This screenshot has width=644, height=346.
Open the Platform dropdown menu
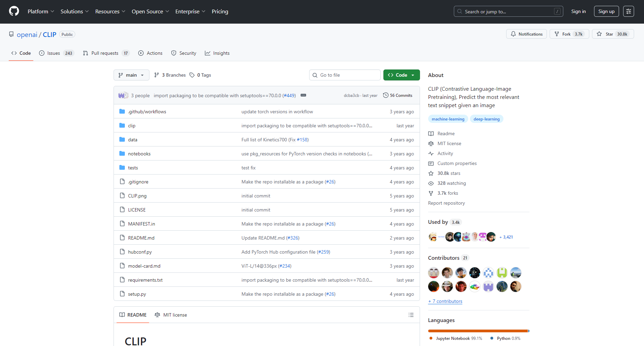pos(41,11)
